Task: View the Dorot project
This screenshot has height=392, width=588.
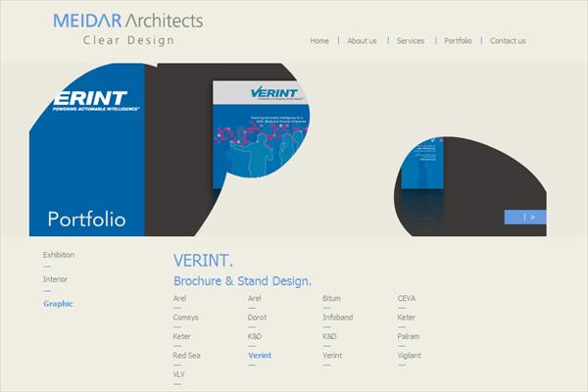Action: click(257, 318)
